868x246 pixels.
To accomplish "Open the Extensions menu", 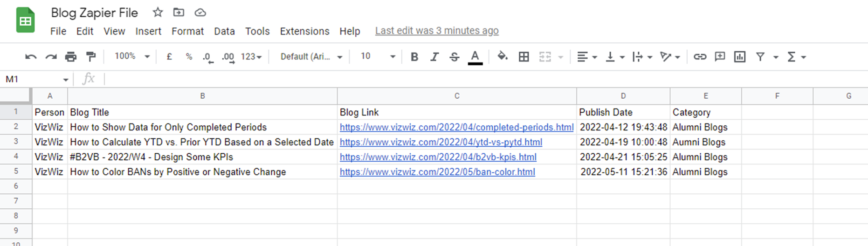I will tap(304, 31).
